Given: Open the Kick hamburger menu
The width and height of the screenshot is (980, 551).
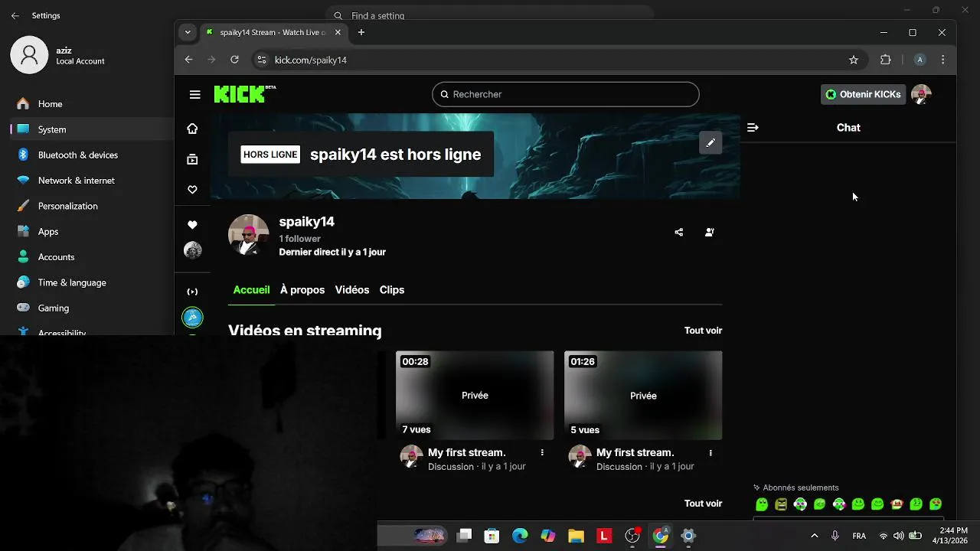Looking at the screenshot, I should coord(195,95).
